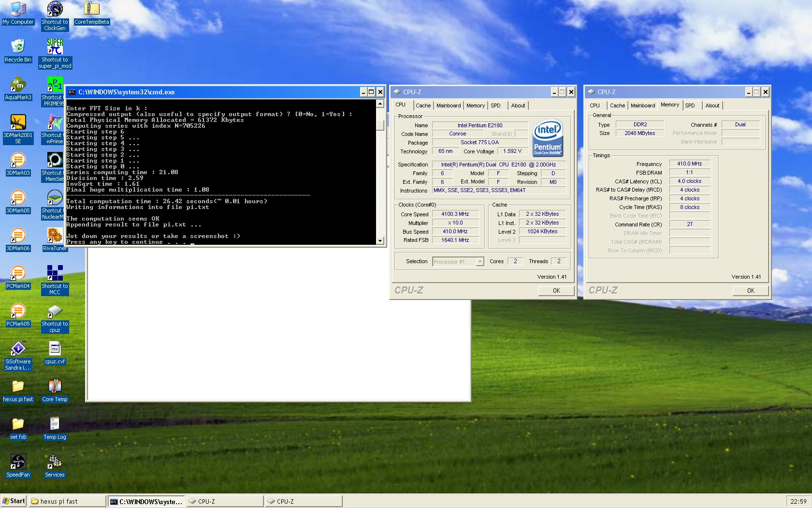Viewport: 812px width, 508px height.
Task: Open the set fsb folder icon
Action: click(x=18, y=428)
